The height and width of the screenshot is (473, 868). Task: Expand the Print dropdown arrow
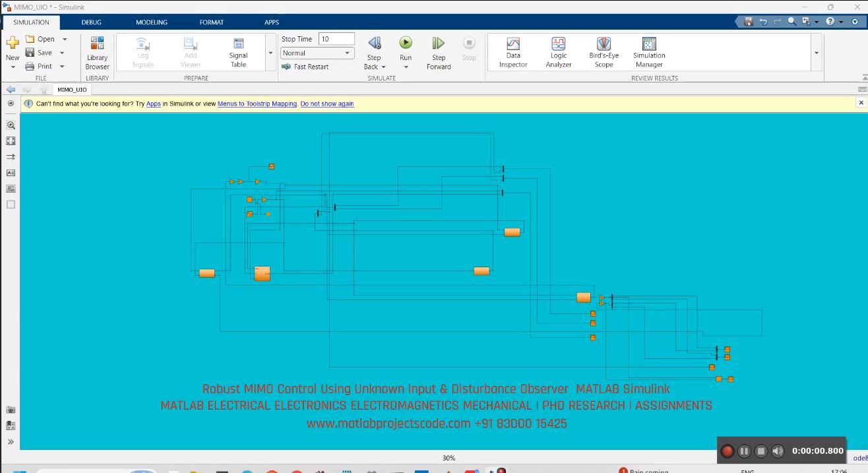pos(62,66)
